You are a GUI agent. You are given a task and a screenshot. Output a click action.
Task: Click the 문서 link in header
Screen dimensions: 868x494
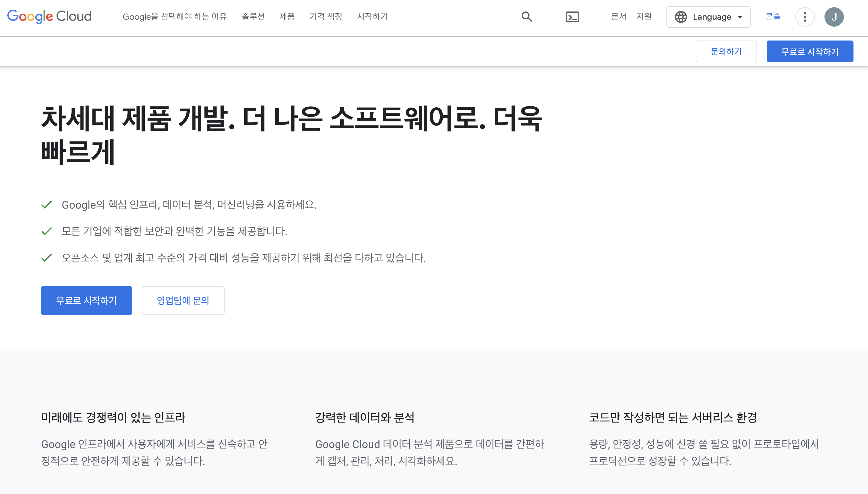pyautogui.click(x=618, y=16)
